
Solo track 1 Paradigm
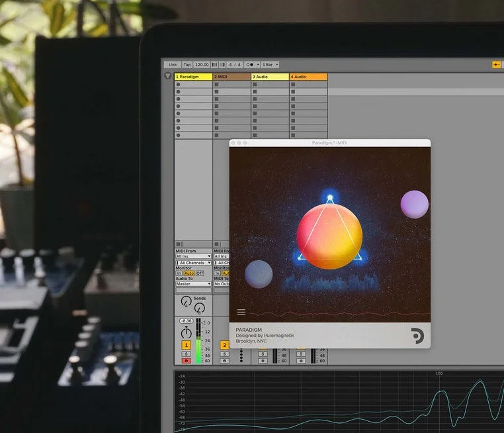(187, 354)
